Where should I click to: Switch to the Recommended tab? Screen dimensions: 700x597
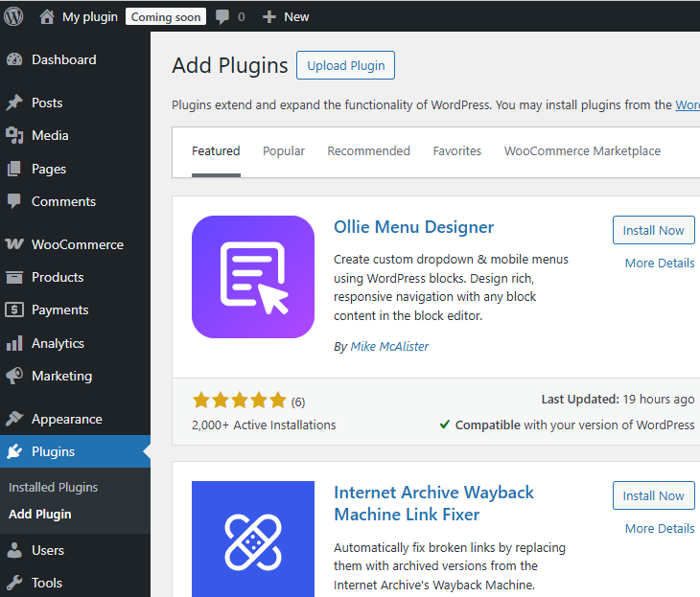coord(368,150)
